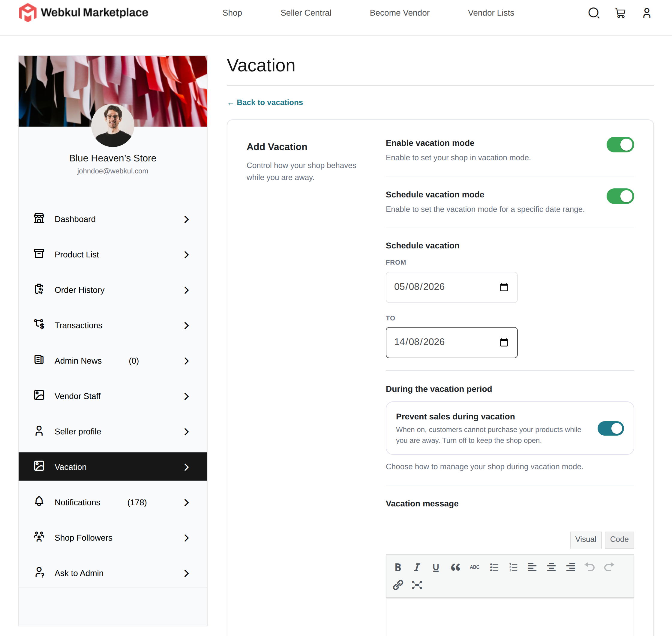672x636 pixels.
Task: Open Shop Followers sidebar label
Action: (x=83, y=538)
